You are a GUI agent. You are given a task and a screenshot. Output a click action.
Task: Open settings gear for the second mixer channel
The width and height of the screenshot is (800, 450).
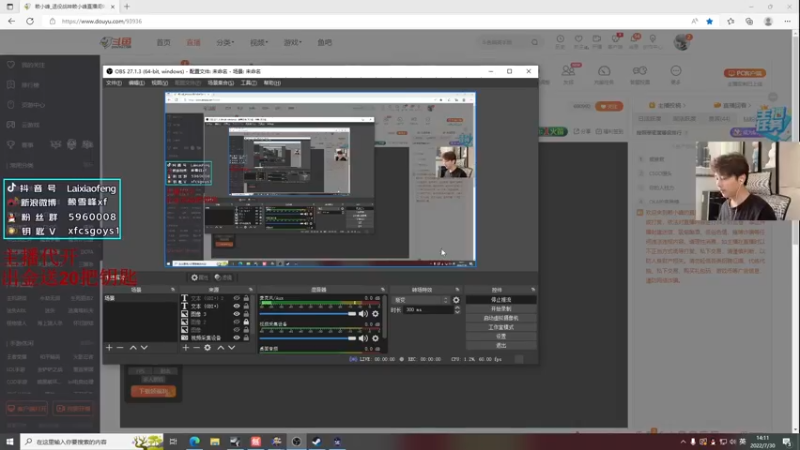[376, 338]
